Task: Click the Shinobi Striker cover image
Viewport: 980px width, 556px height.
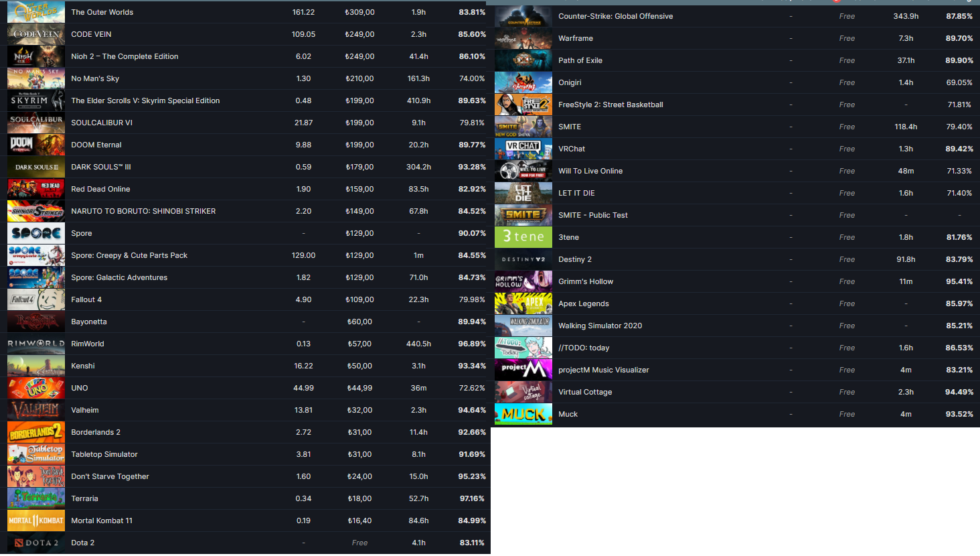Action: 36,211
